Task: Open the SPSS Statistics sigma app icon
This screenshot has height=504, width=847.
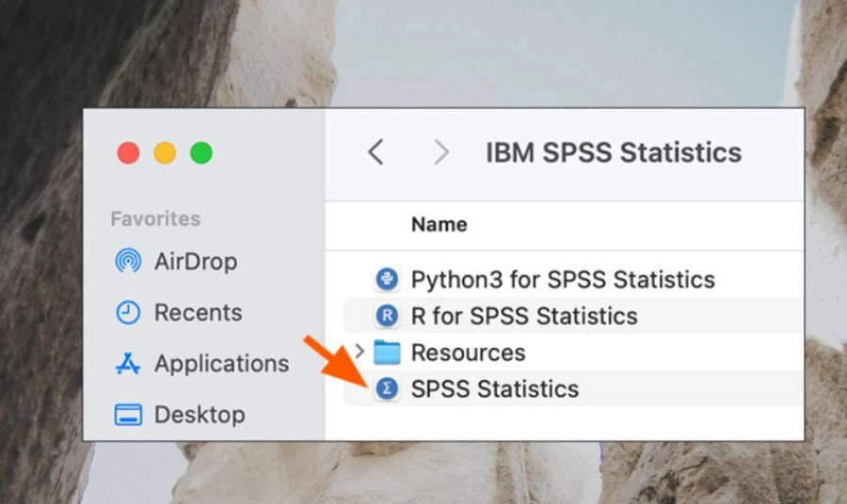Action: [x=387, y=388]
